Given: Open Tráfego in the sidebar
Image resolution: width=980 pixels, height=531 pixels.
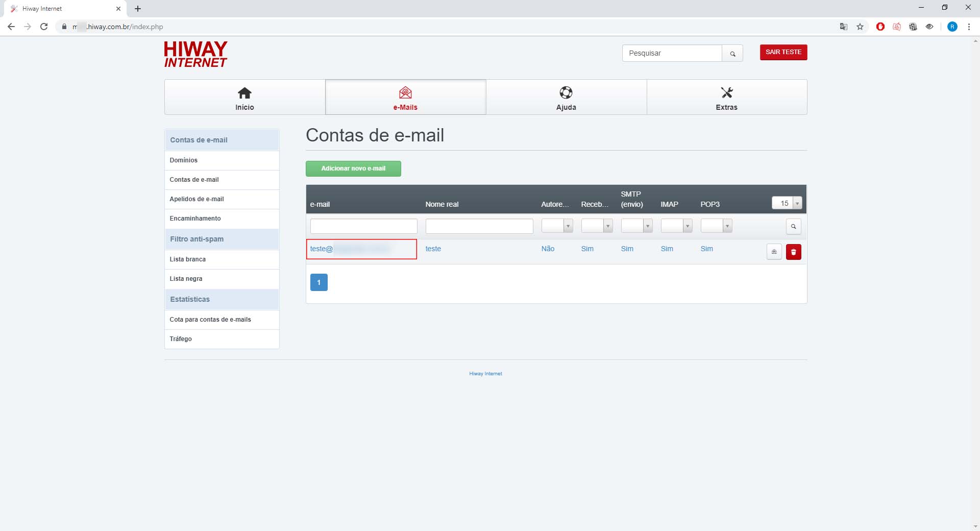Looking at the screenshot, I should [222, 339].
